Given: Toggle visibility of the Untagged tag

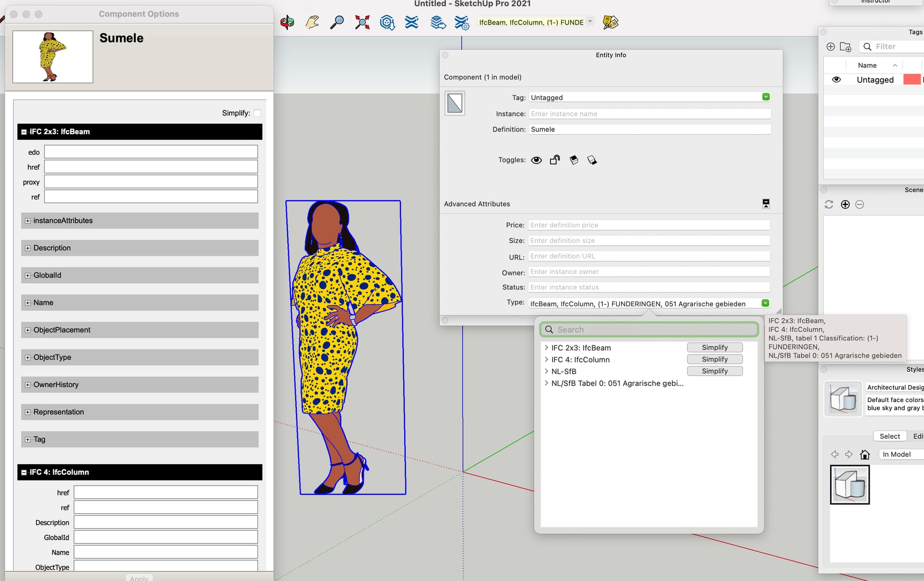Looking at the screenshot, I should [x=836, y=80].
